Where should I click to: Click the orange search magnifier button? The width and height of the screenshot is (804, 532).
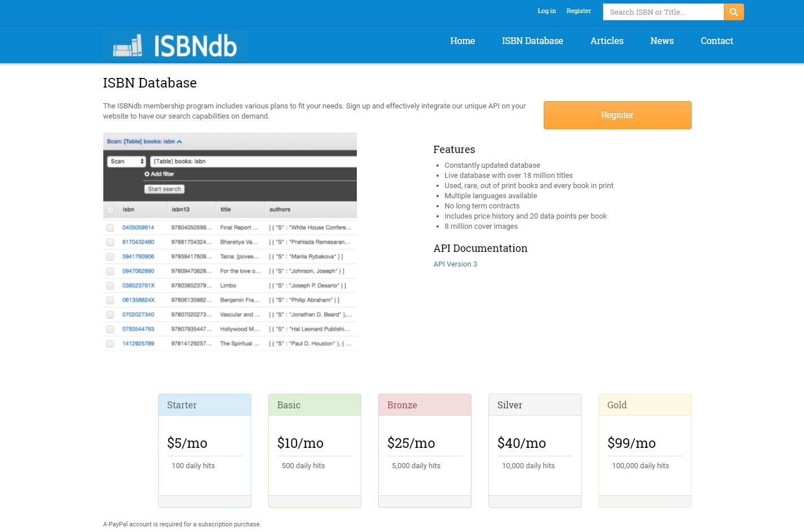point(733,12)
